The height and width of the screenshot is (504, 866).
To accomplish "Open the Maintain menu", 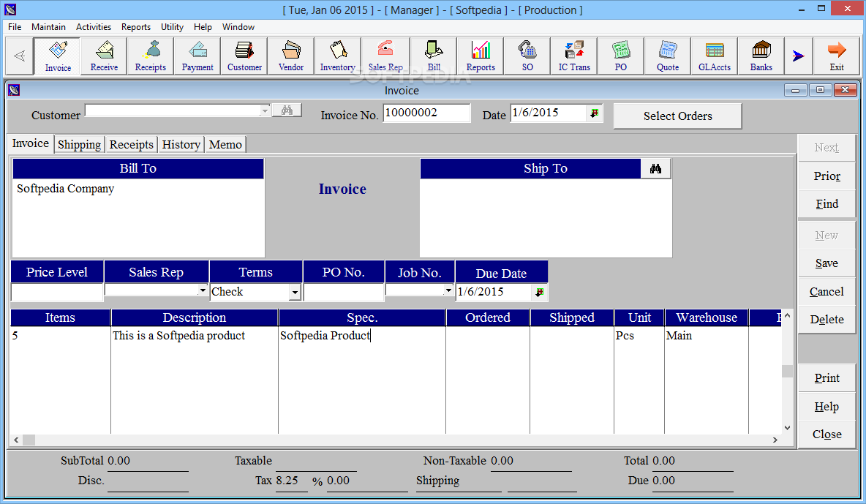I will pos(48,26).
